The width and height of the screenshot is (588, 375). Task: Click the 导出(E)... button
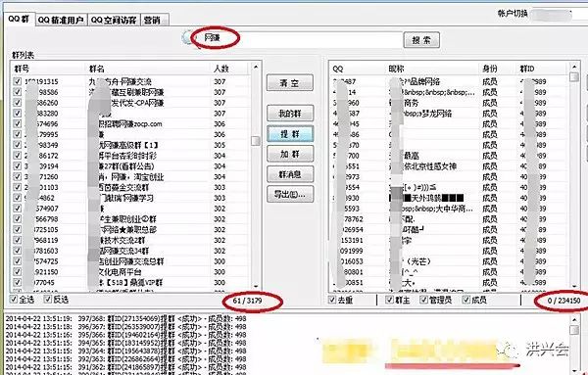289,194
